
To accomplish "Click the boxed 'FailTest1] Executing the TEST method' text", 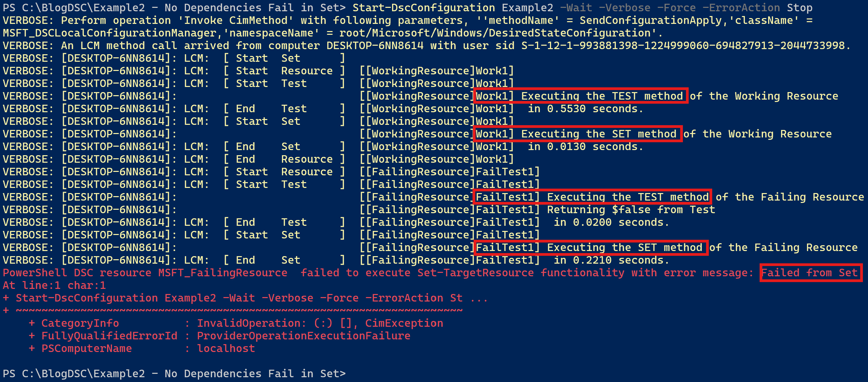I will coord(593,197).
